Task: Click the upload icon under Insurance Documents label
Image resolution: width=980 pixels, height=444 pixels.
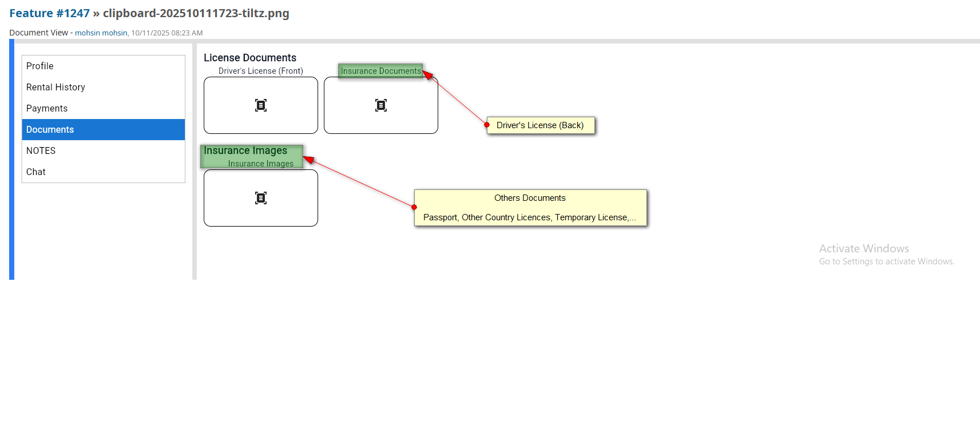Action: point(381,105)
